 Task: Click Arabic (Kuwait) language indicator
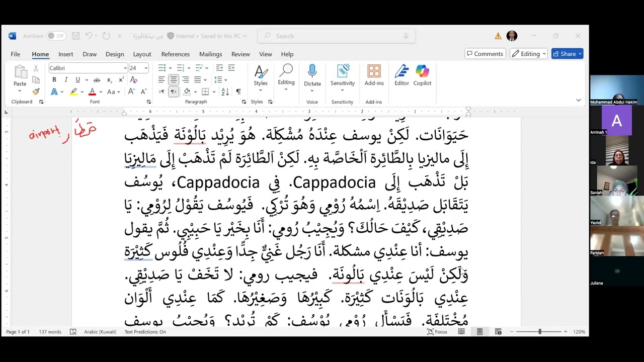[100, 332]
